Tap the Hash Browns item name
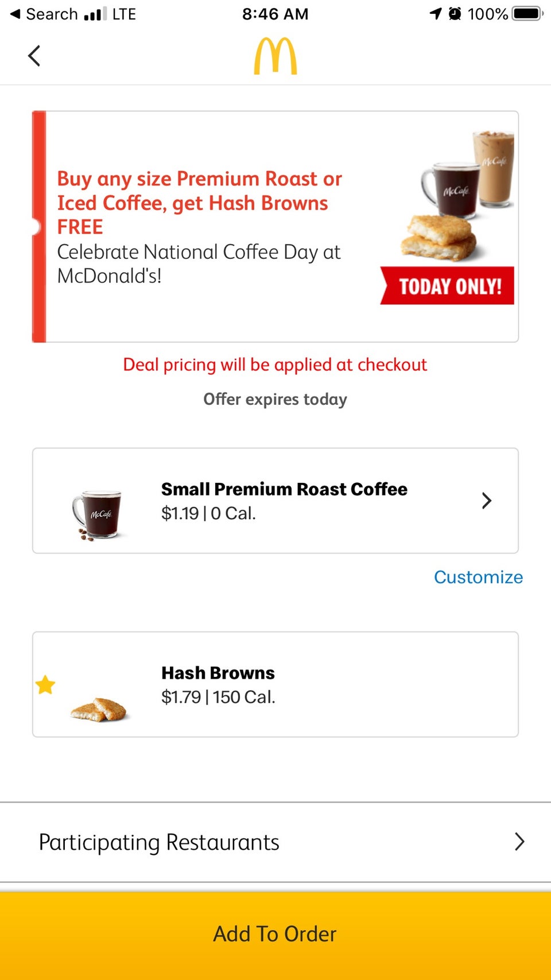The height and width of the screenshot is (980, 551). point(218,673)
